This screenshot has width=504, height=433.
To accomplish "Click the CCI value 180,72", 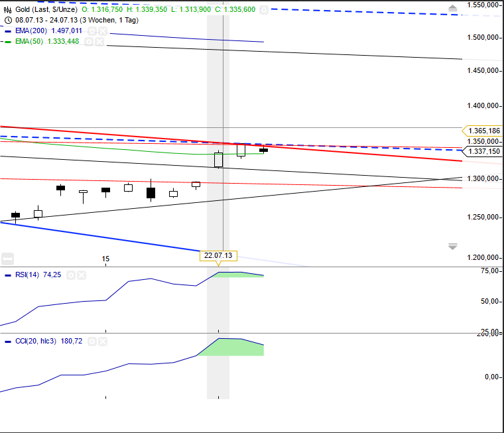I will tap(72, 341).
